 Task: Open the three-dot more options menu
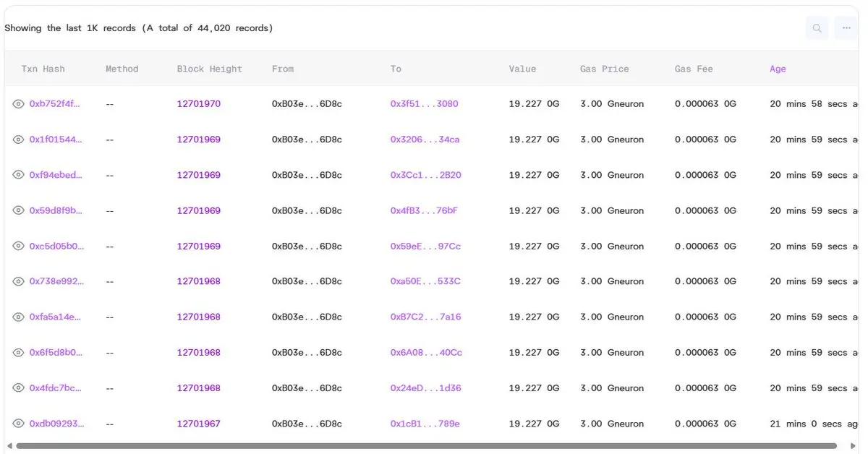(x=846, y=28)
